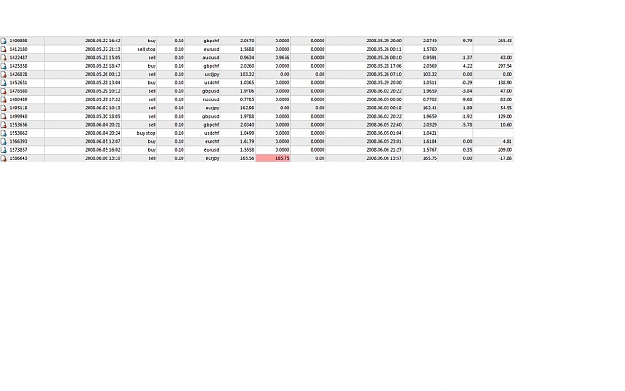Click the open price 103.32 in usdjpy row
The image size is (625, 391).
click(x=248, y=75)
